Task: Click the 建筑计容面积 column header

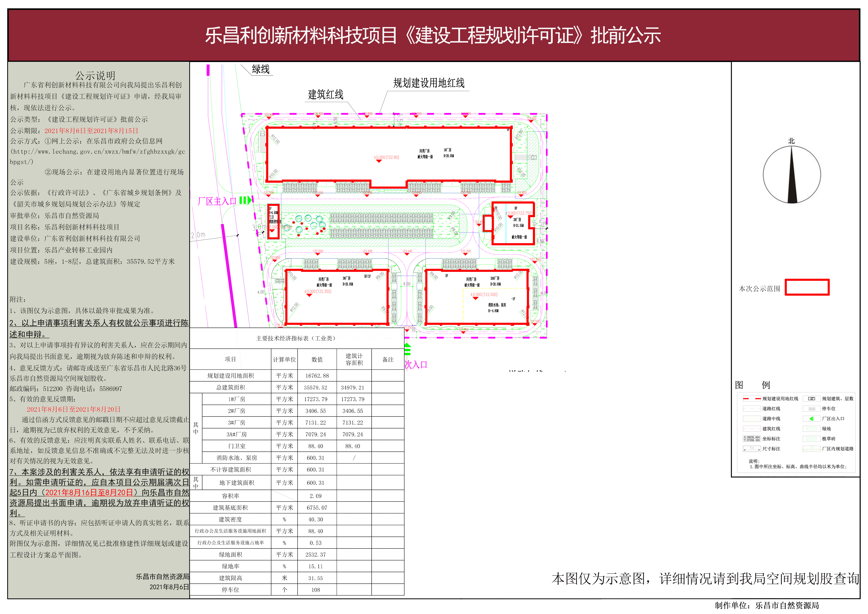Action: click(354, 359)
